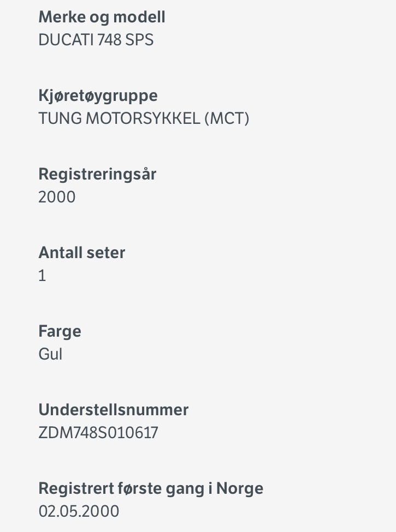This screenshot has width=396, height=532.
Task: Click the seat count value 1
Action: (x=42, y=276)
